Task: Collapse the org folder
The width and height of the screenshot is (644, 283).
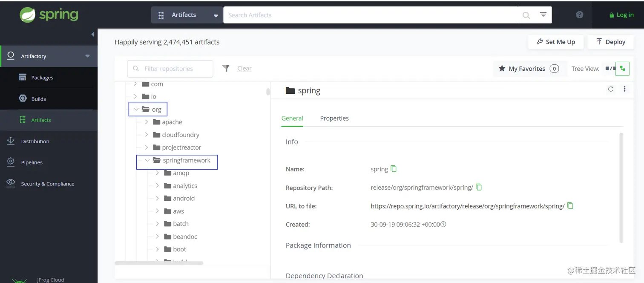Action: tap(136, 110)
